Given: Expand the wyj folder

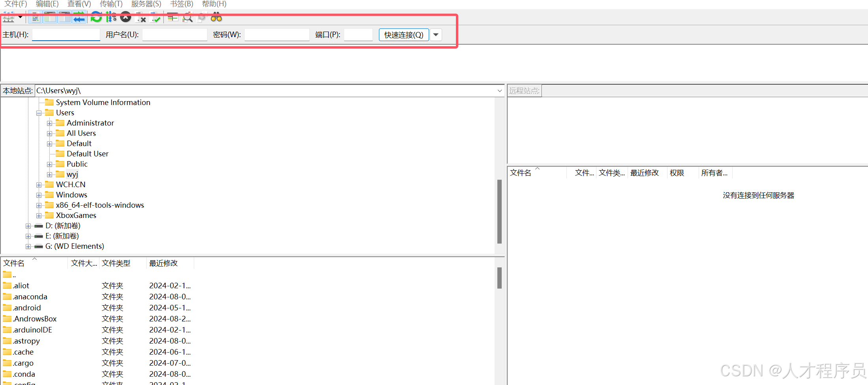Looking at the screenshot, I should click(x=49, y=175).
